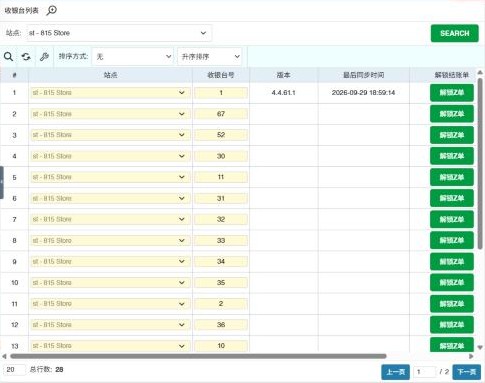Open the 排序方式 dropdown showing 无
485x383 pixels.
(x=133, y=57)
